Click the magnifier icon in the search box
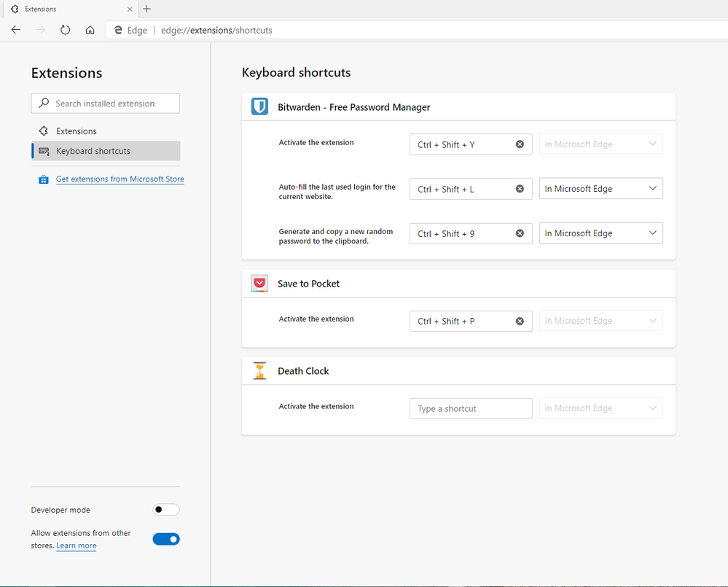This screenshot has width=728, height=587. [44, 103]
